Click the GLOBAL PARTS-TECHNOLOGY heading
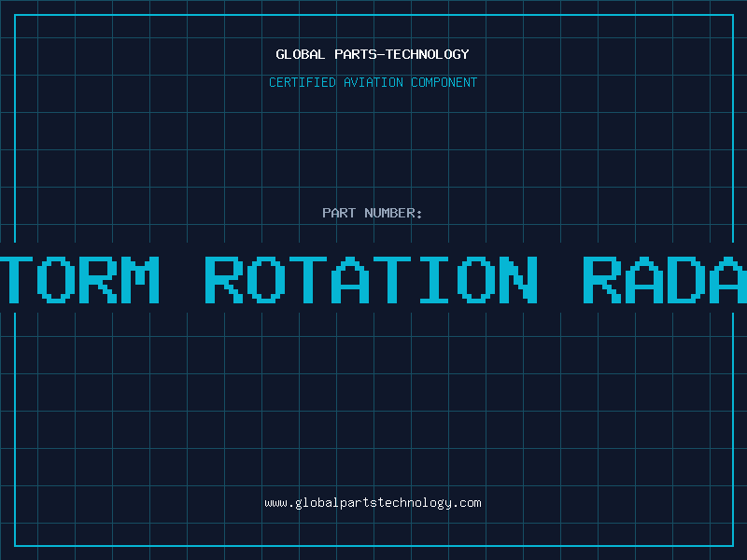 (x=373, y=54)
